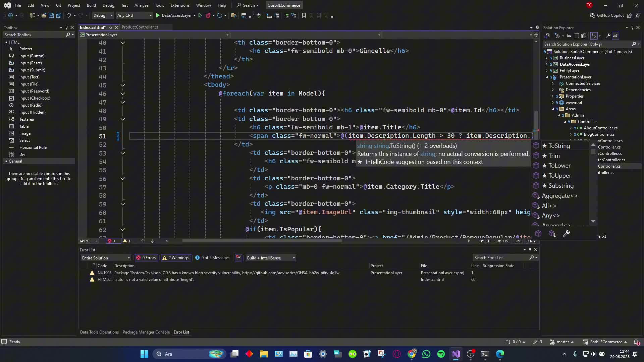Viewport: 644px width, 362px height.
Task: Open the Debug configuration dropdown
Action: [103, 15]
